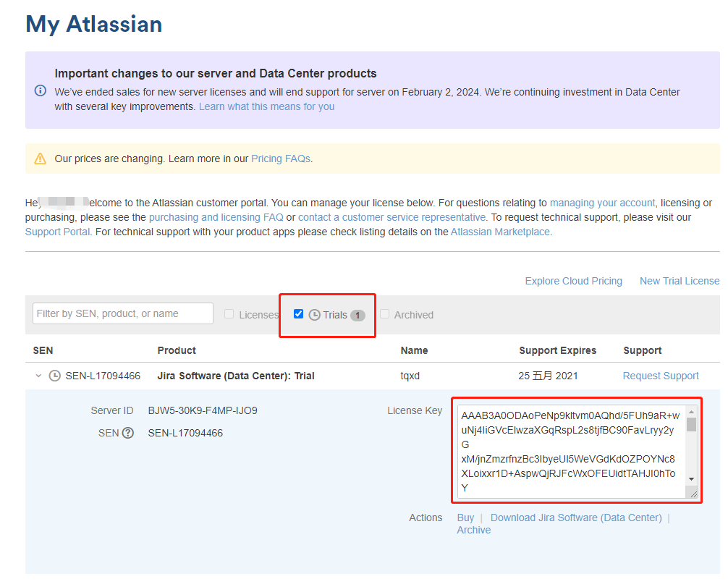The width and height of the screenshot is (728, 587).
Task: Visit the Support Portal link
Action: pos(58,232)
